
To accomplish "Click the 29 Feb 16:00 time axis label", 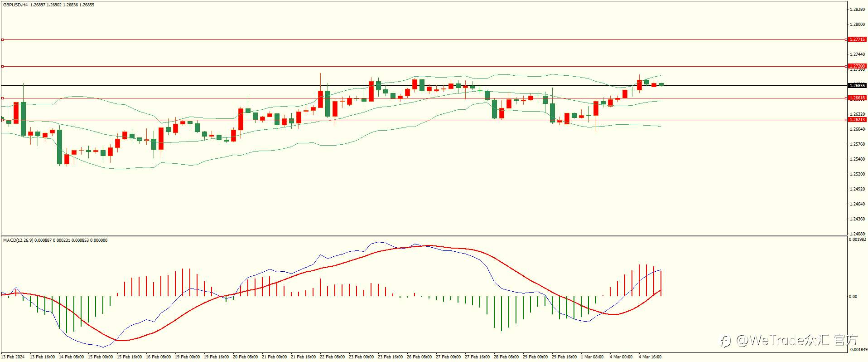I will coord(564,357).
